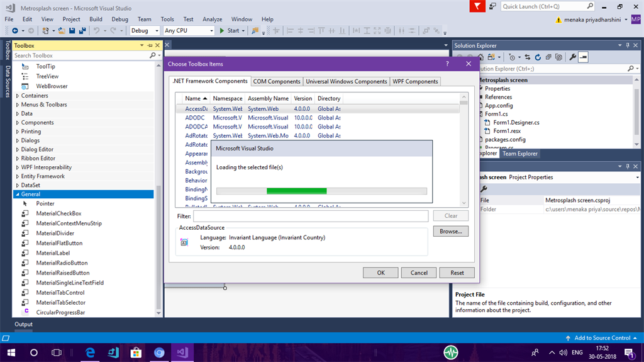Click the Filter text field

click(x=311, y=216)
